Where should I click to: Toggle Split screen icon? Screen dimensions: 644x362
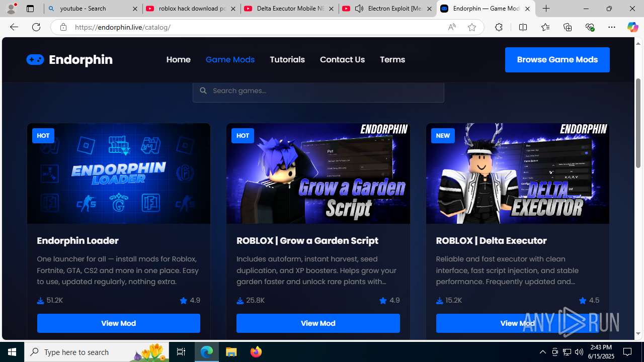(523, 27)
